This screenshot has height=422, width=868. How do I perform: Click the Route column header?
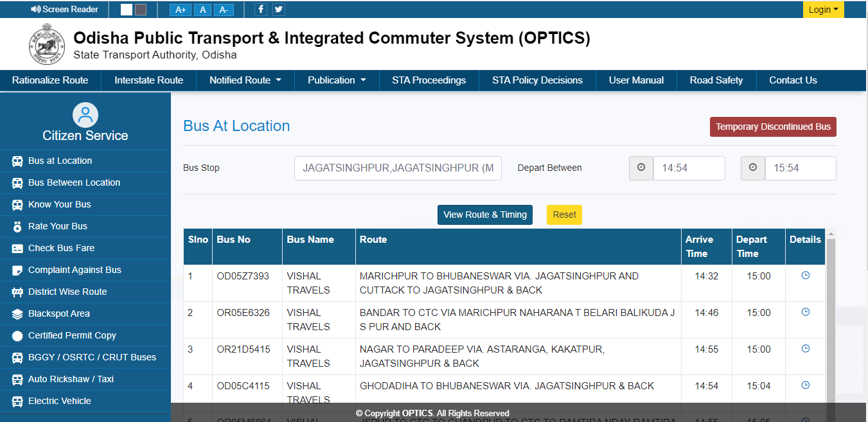[x=518, y=247]
